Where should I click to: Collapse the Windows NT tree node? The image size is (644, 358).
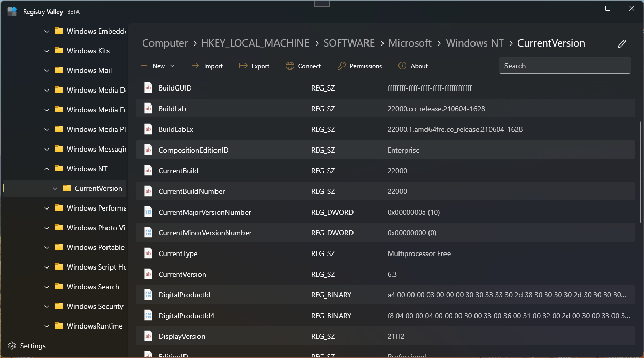pyautogui.click(x=46, y=169)
